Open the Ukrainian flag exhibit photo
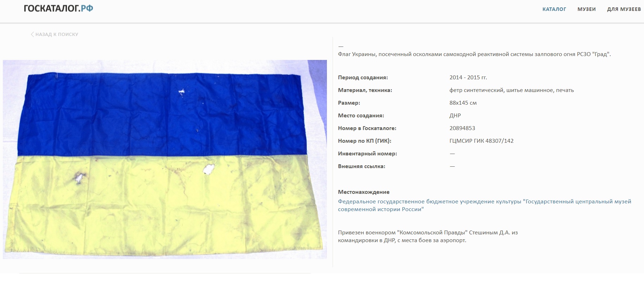This screenshot has width=644, height=289. pos(165,159)
